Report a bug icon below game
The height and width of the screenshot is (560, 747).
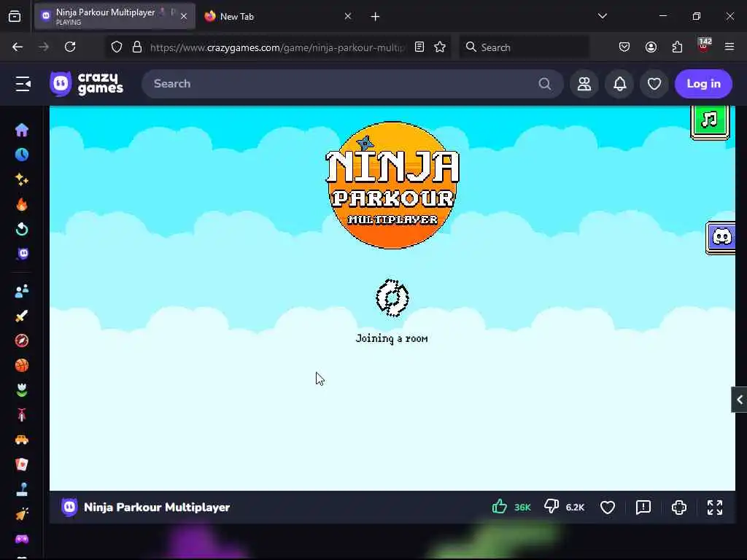point(643,507)
